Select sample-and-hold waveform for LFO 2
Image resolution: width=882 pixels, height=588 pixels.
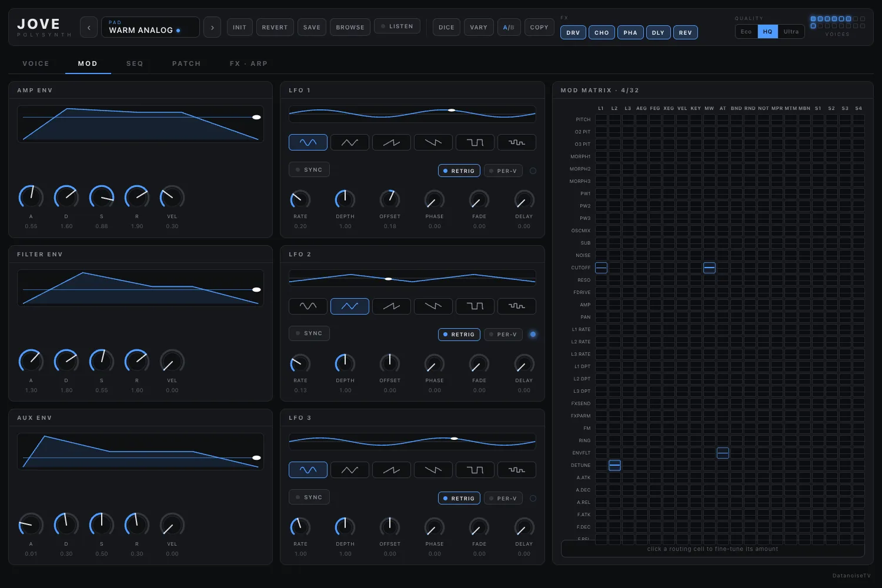[517, 306]
